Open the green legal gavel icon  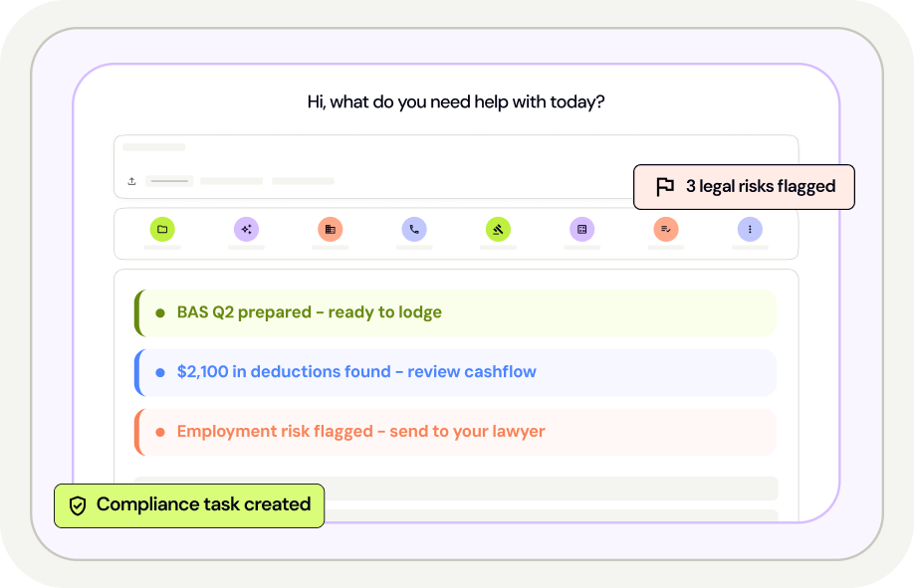click(499, 229)
